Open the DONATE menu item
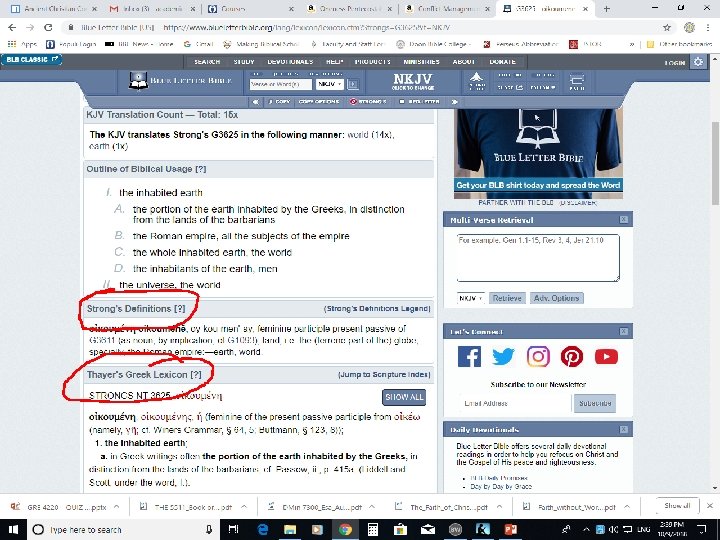The height and width of the screenshot is (540, 720). [503, 62]
